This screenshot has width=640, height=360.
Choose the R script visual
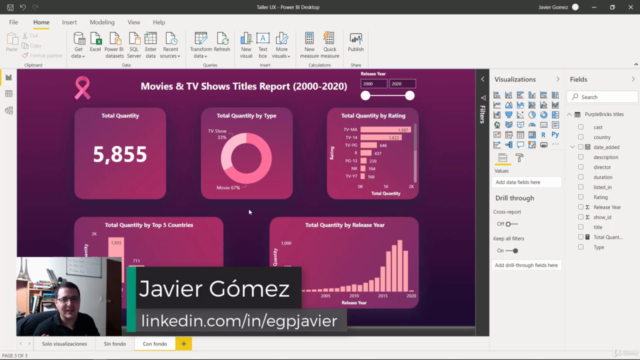[x=543, y=135]
